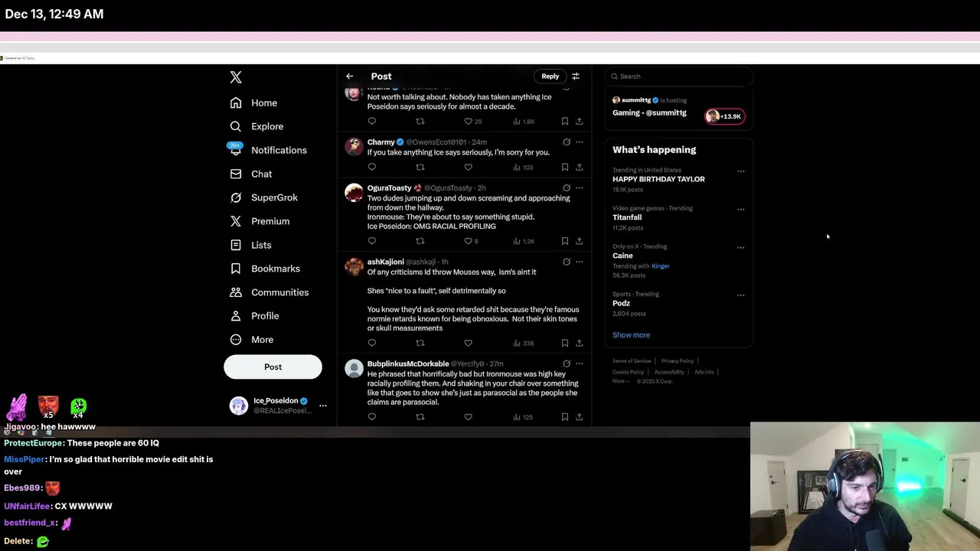Open Ice_Poseidon account switcher menu
The image size is (980, 551).
(x=322, y=406)
